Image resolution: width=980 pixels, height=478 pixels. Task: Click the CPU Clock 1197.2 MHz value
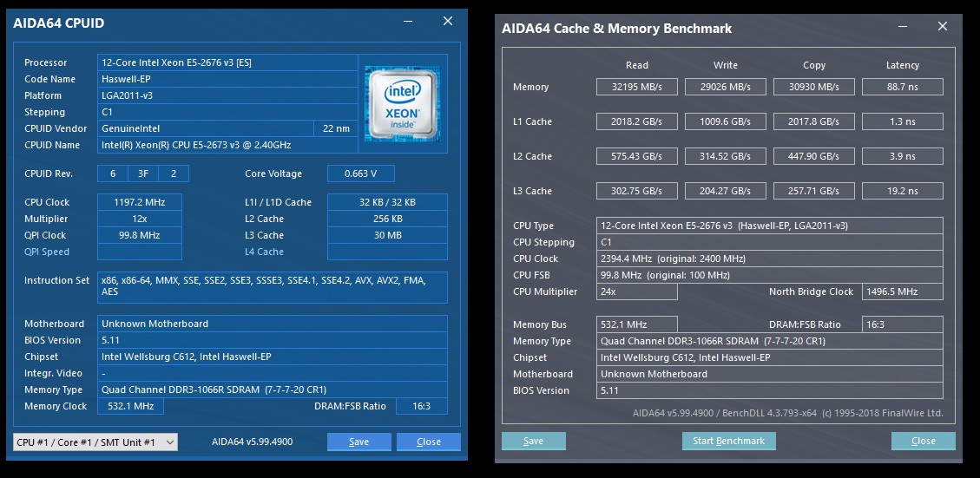[x=140, y=202]
